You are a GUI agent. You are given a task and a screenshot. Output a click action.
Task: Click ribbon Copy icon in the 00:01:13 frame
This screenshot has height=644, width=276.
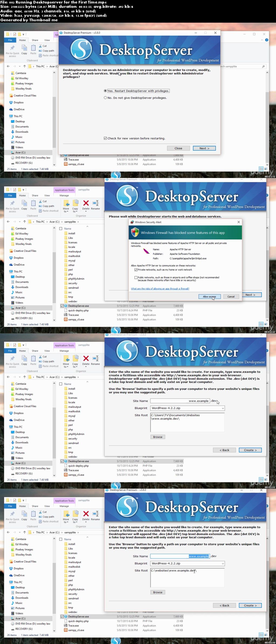24,48
